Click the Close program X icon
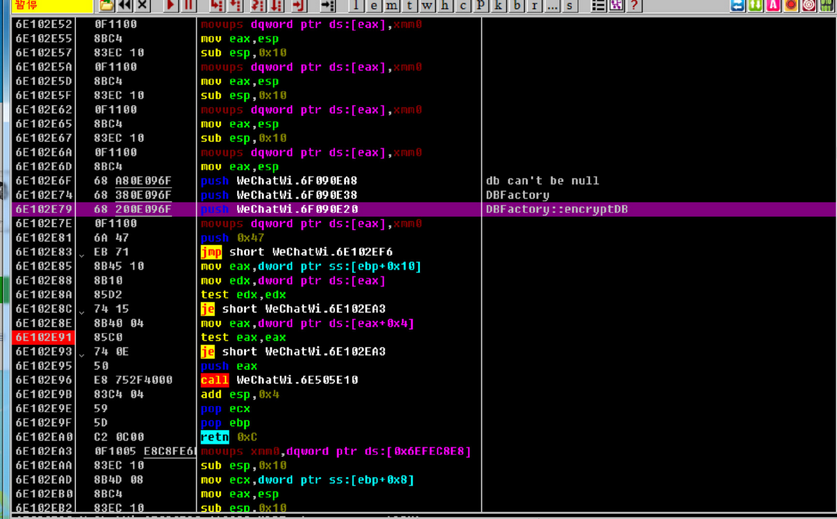The height and width of the screenshot is (519, 837). pos(142,5)
